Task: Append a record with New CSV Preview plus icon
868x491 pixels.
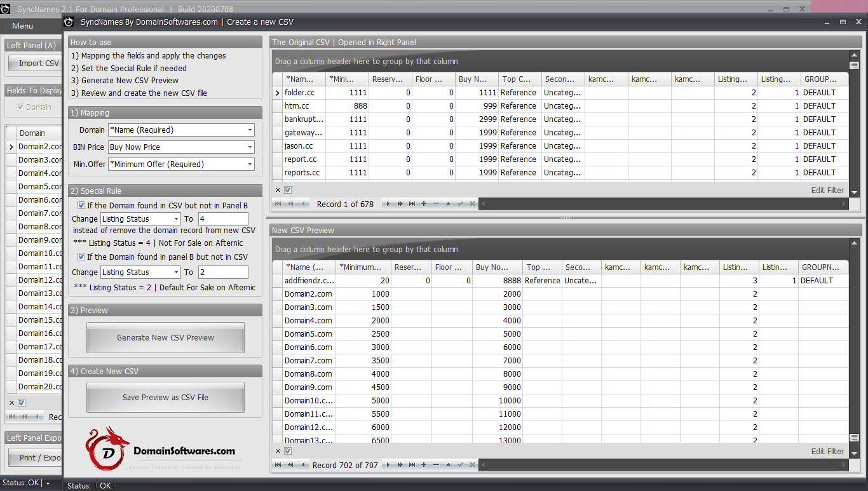Action: (424, 465)
